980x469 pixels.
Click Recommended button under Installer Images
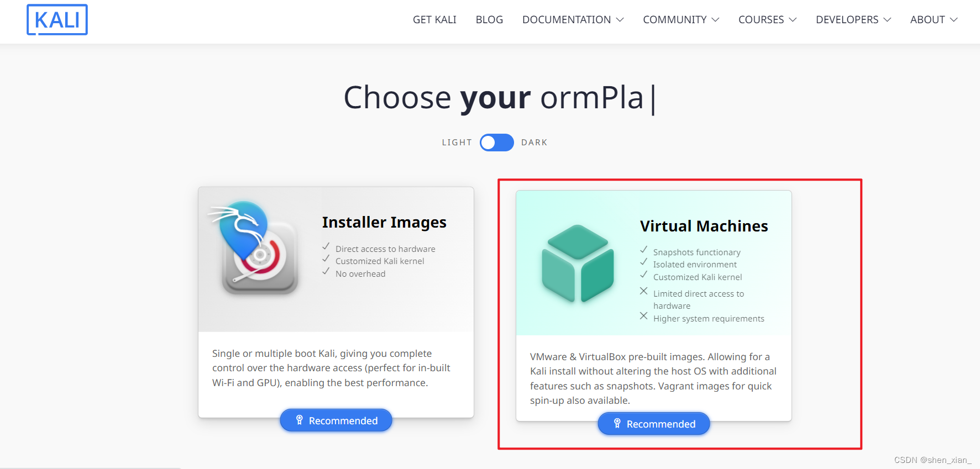point(336,420)
